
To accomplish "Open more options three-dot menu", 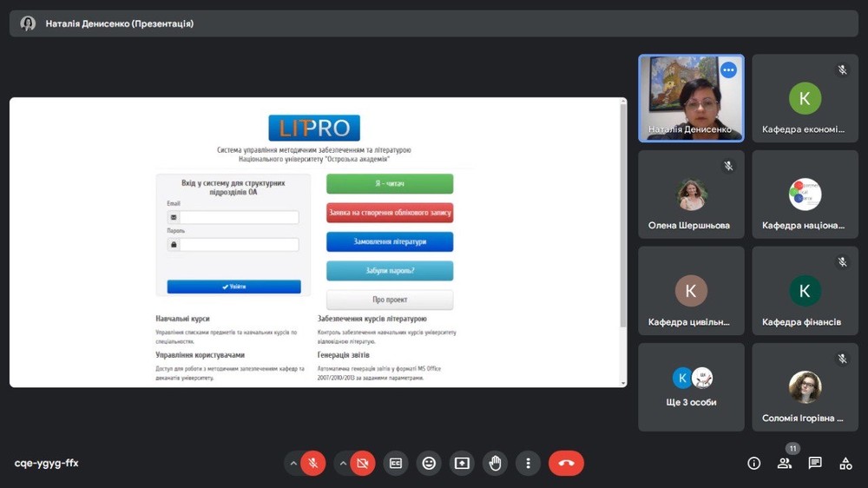I will (x=528, y=463).
